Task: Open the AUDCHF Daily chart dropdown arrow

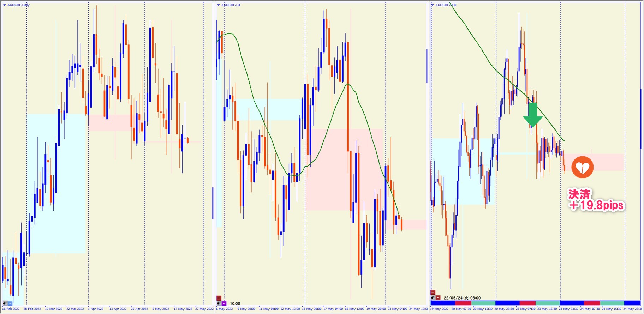Action: click(5, 5)
